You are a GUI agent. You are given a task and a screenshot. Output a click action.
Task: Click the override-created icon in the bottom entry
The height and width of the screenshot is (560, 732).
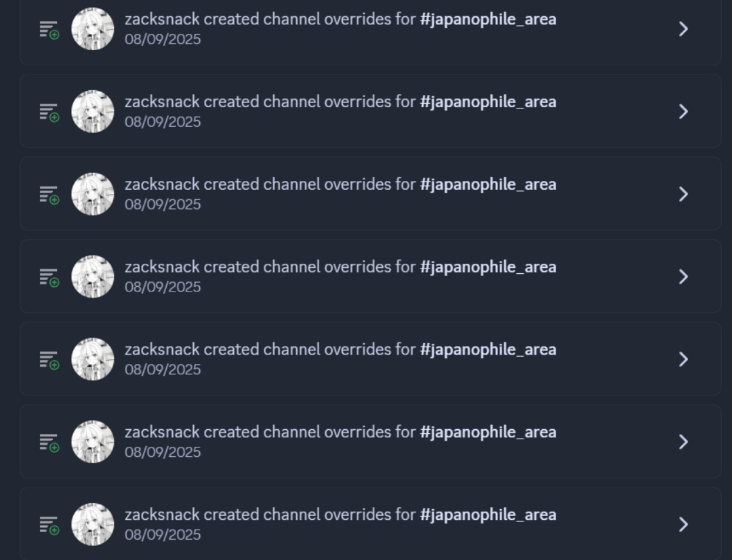(49, 525)
